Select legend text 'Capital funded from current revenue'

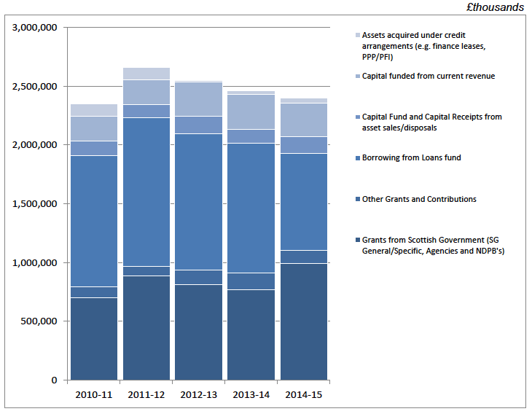click(x=429, y=76)
